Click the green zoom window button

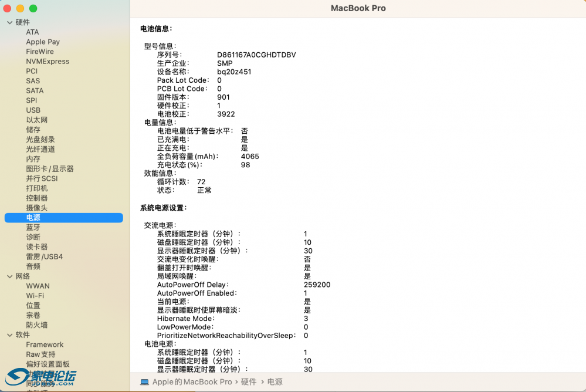coord(33,8)
